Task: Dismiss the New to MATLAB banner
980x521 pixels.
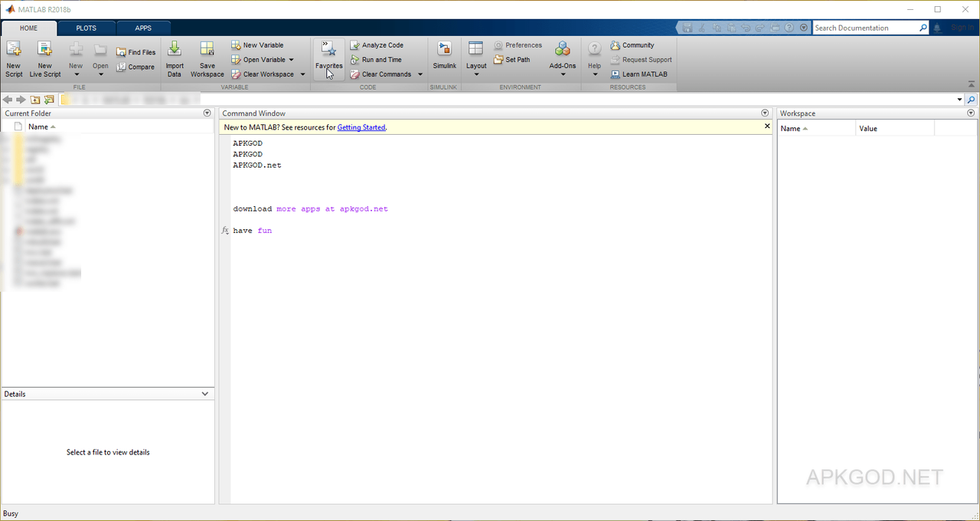Action: [767, 126]
